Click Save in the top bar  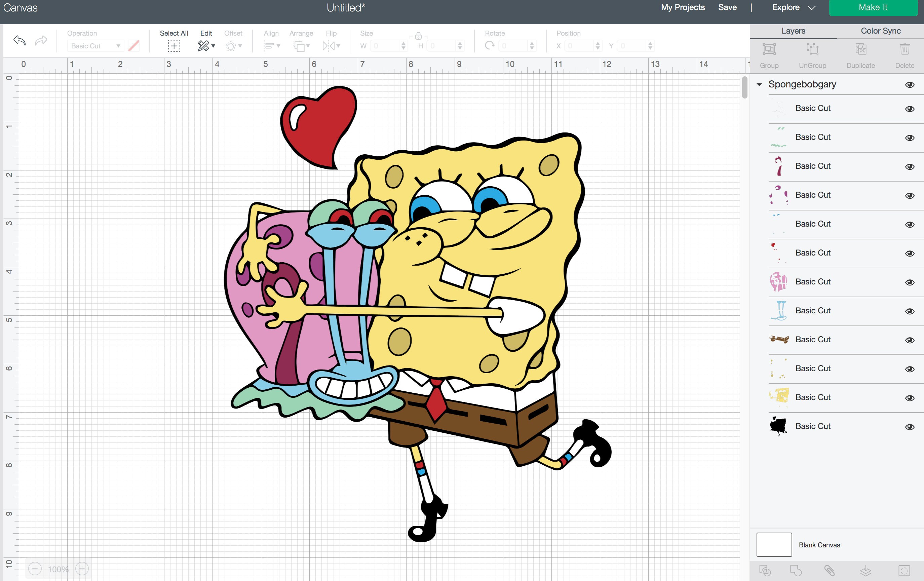727,7
